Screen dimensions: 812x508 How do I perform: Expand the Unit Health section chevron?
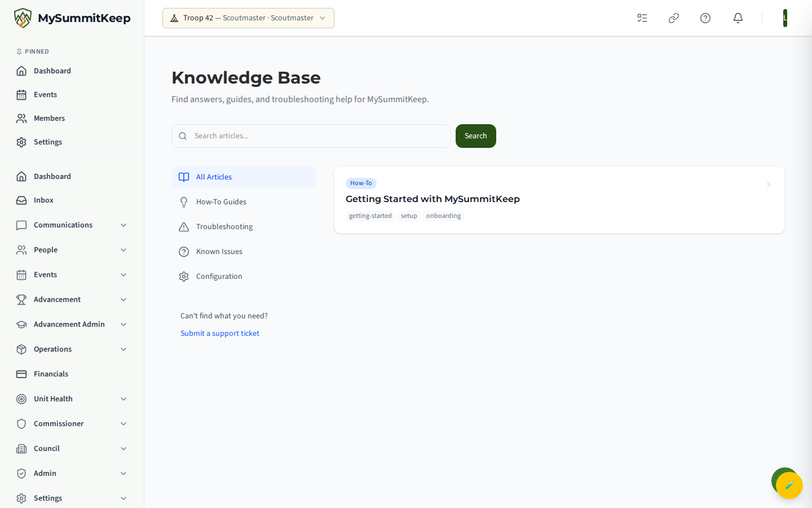(123, 399)
